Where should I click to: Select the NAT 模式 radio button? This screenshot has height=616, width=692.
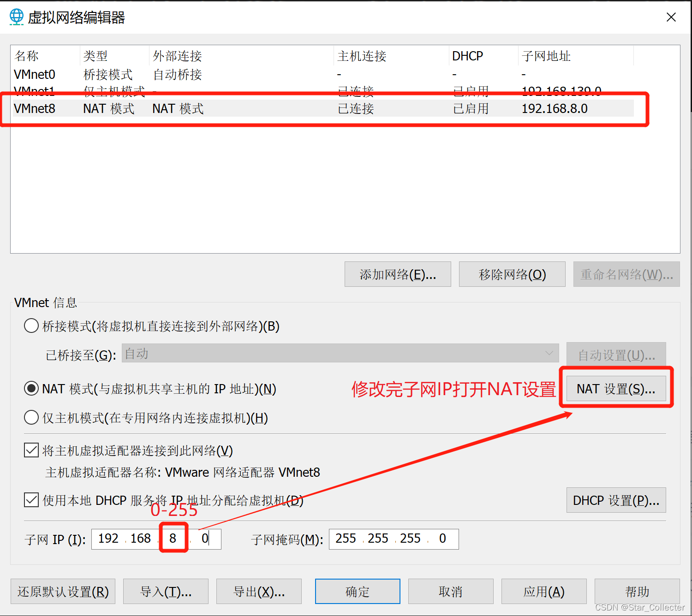31,389
